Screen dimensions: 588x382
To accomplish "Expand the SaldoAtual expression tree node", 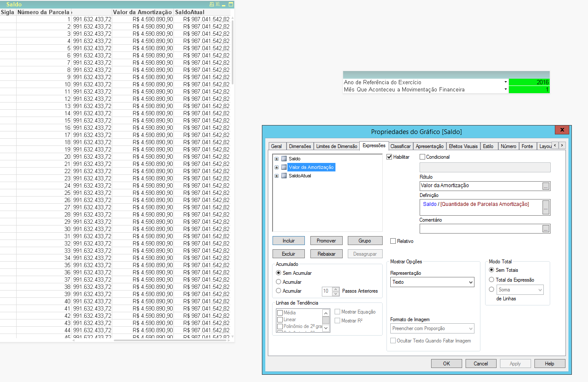I will pos(276,176).
